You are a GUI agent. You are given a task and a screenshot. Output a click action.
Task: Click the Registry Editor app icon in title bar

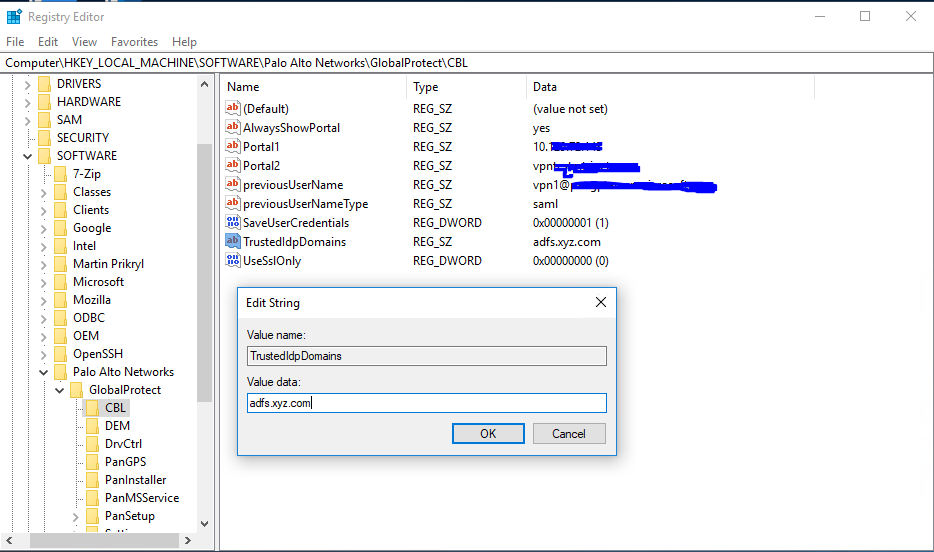pos(14,17)
